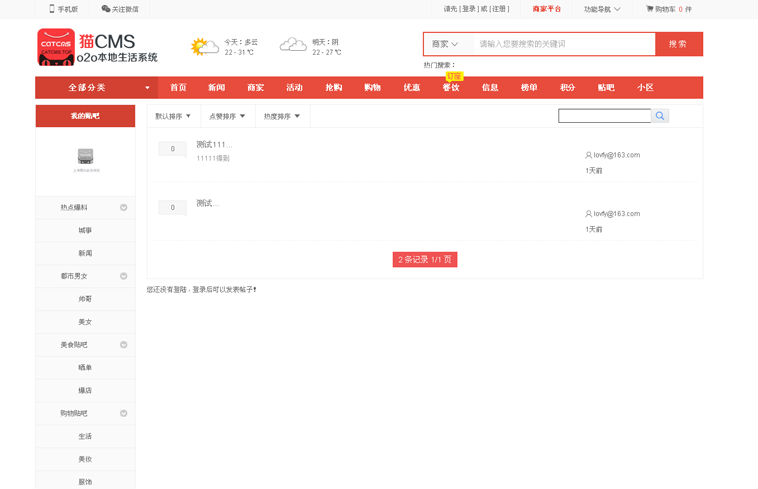The image size is (758, 489).
Task: Click the 2 条记录 1/1 页 pager
Action: (x=425, y=259)
